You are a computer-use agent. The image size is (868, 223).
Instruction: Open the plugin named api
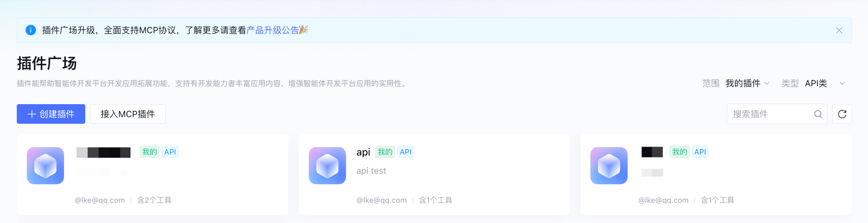pyautogui.click(x=363, y=152)
